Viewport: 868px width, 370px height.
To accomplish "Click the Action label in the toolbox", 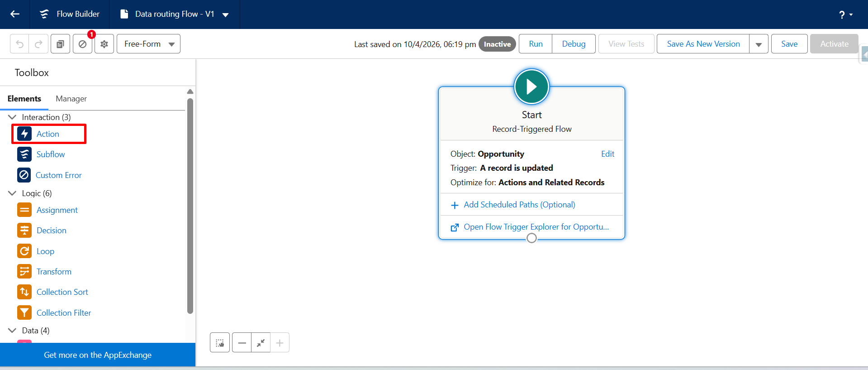I will (x=48, y=134).
